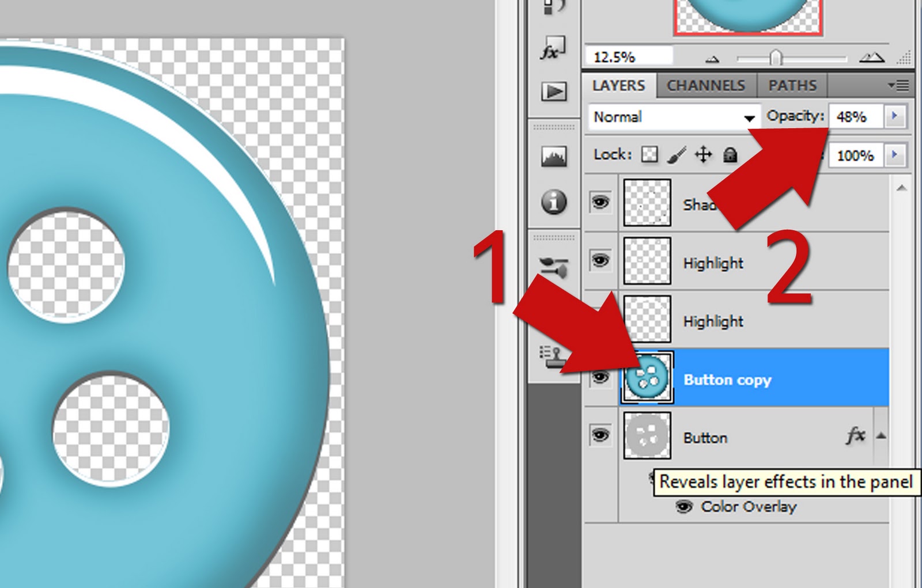Screen dimensions: 922x588
Task: Select the Button copy layer name
Action: 727,380
